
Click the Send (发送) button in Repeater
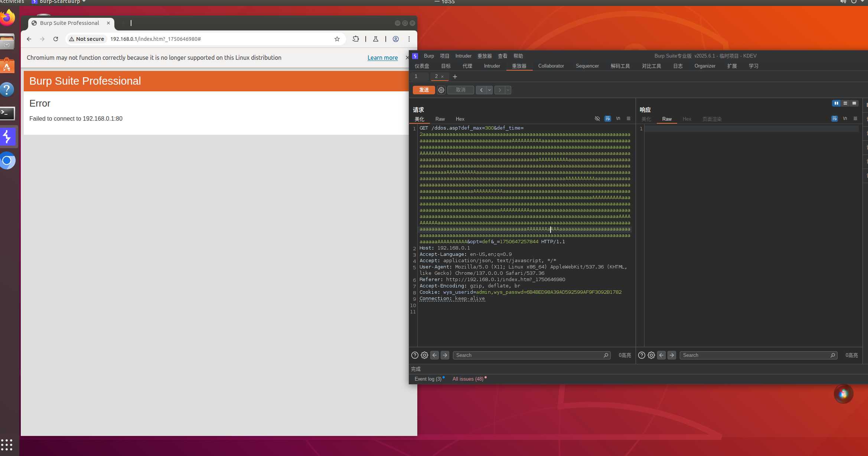[x=424, y=90]
